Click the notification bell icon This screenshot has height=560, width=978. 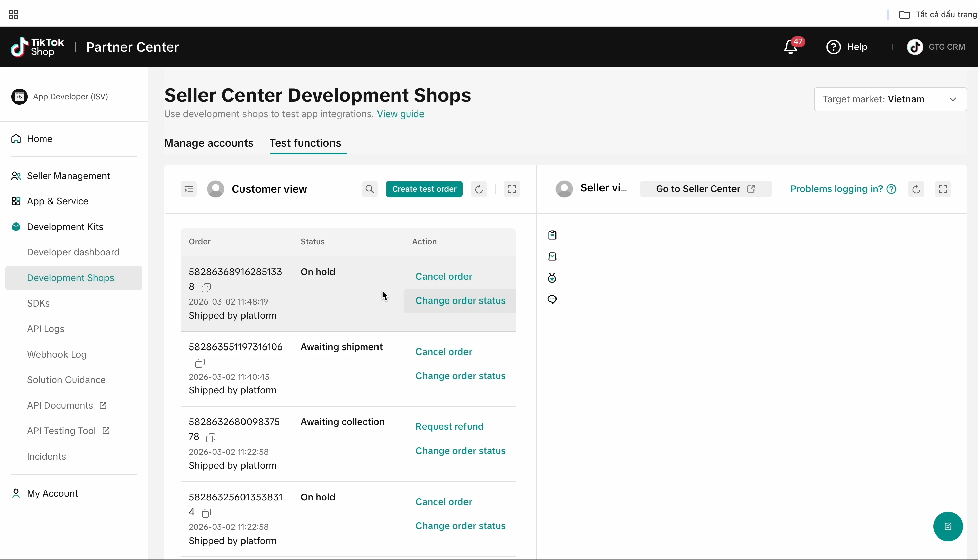(x=790, y=47)
